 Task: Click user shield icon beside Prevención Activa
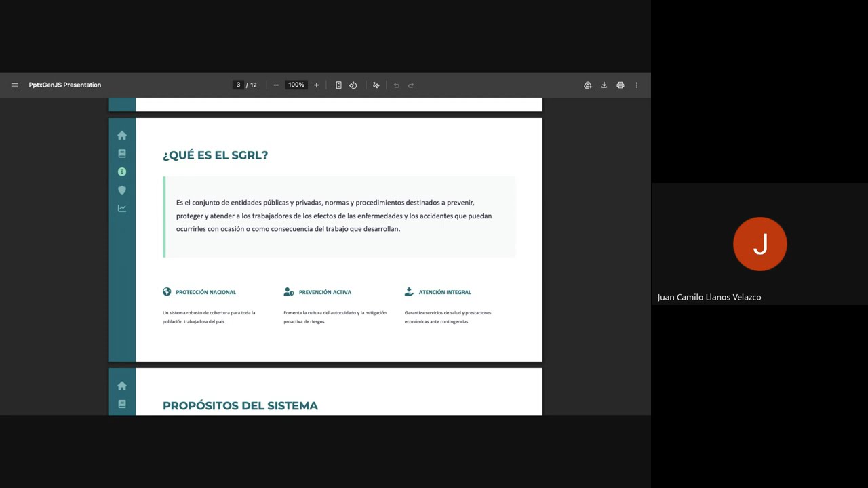(289, 292)
